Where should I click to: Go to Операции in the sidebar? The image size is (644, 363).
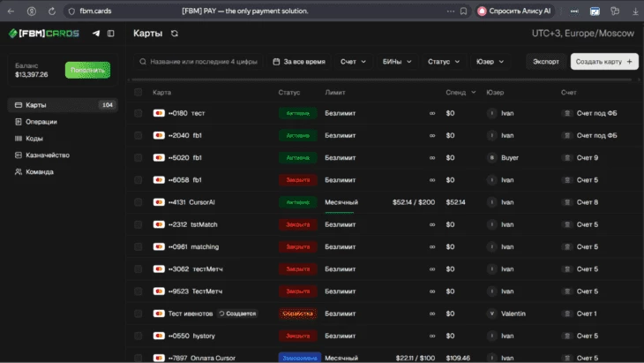tap(41, 121)
